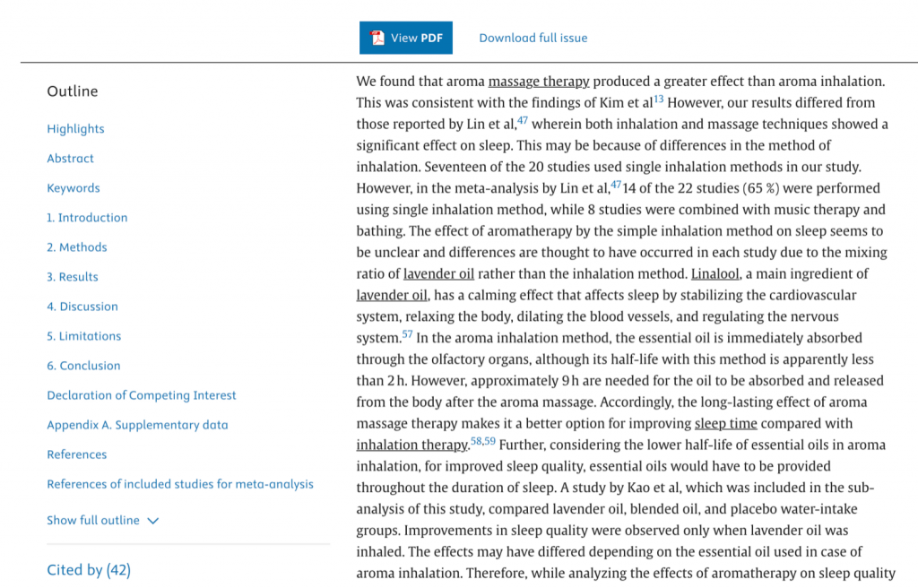Open Declaration of Competing Interest
The image size is (918, 588).
(x=142, y=395)
